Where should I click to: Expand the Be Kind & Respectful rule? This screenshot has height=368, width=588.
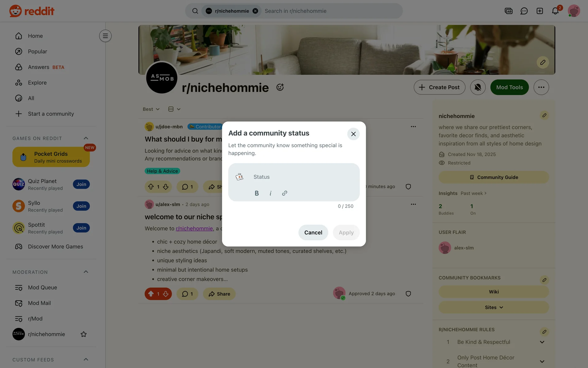point(542,342)
